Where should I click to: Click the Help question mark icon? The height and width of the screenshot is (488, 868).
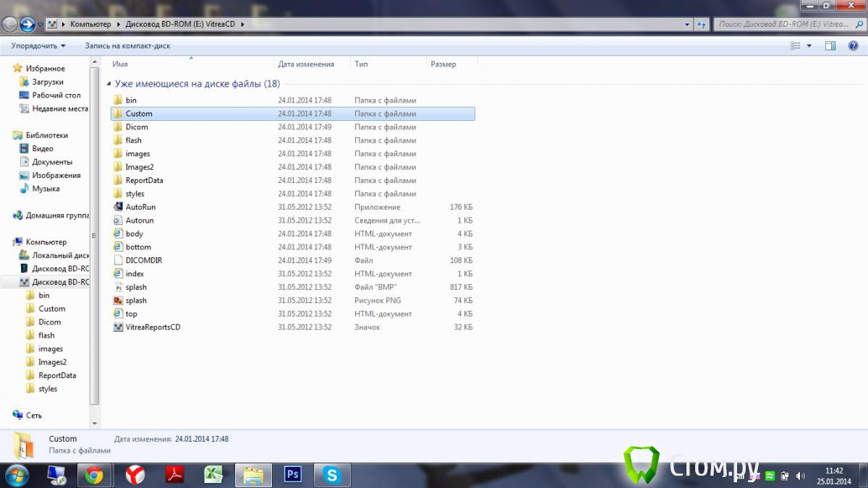[x=853, y=46]
